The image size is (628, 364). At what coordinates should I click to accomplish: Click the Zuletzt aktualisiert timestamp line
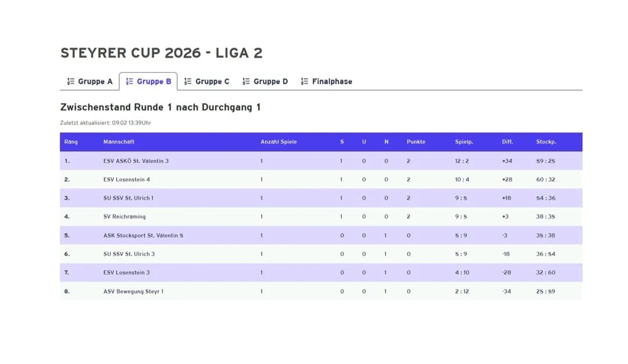pos(106,123)
